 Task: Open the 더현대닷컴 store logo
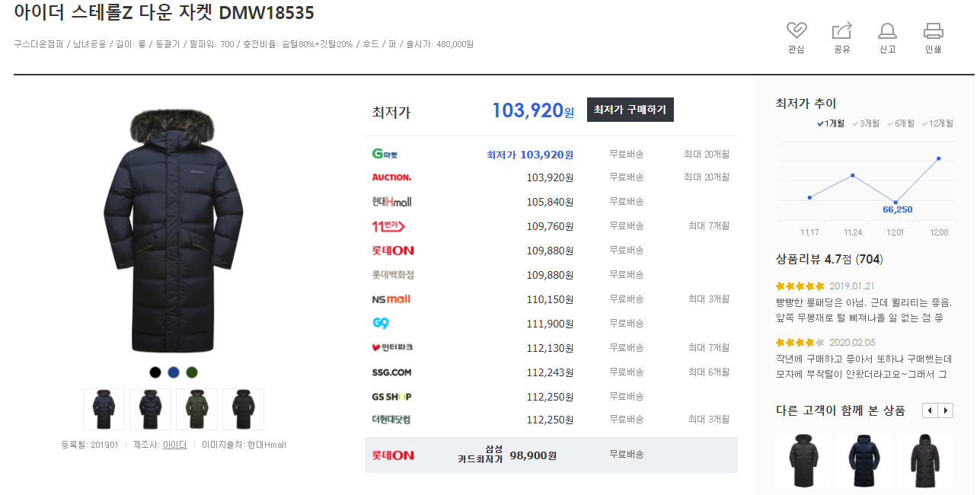(391, 420)
